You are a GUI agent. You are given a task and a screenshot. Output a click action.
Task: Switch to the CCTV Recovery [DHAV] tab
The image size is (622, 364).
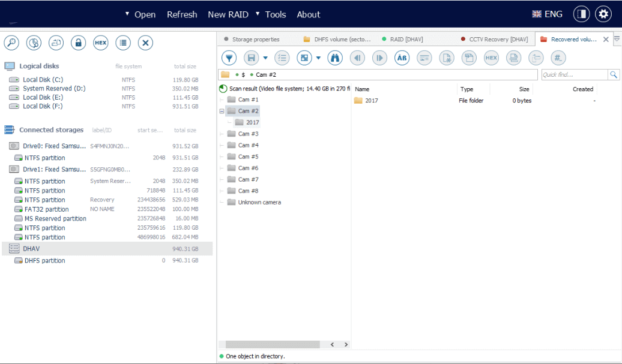click(x=498, y=40)
